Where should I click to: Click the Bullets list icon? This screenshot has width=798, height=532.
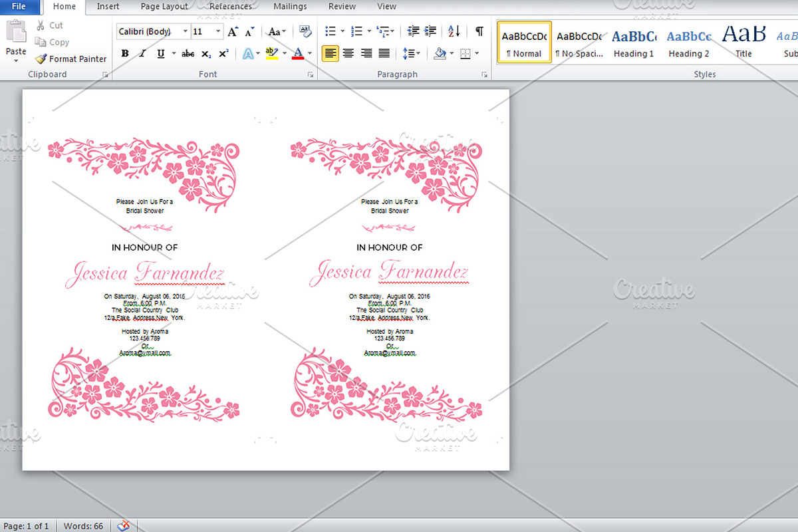(x=331, y=31)
